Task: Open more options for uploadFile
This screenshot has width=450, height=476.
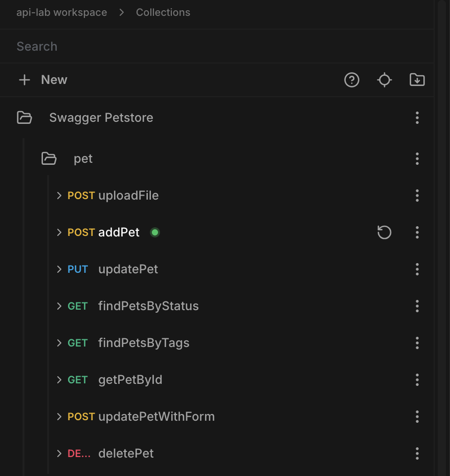Action: click(417, 196)
